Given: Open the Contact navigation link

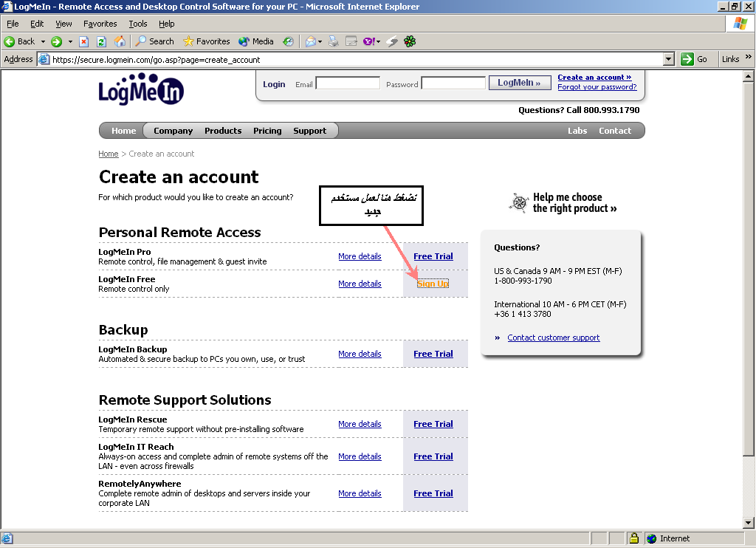Looking at the screenshot, I should (615, 131).
